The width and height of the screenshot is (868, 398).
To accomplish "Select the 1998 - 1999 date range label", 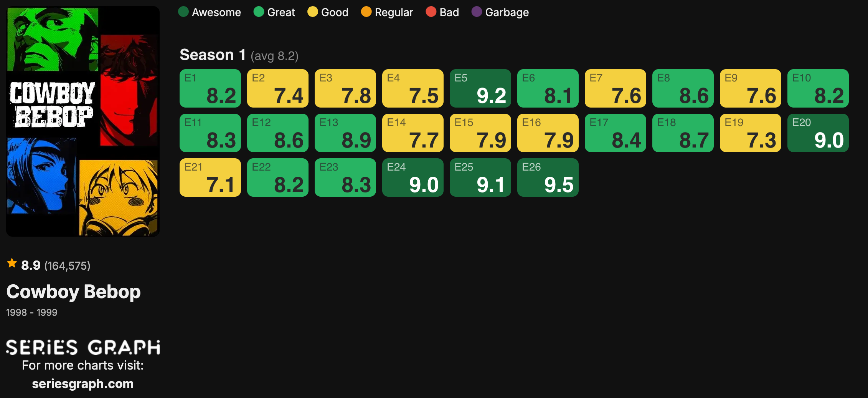I will click(x=31, y=312).
